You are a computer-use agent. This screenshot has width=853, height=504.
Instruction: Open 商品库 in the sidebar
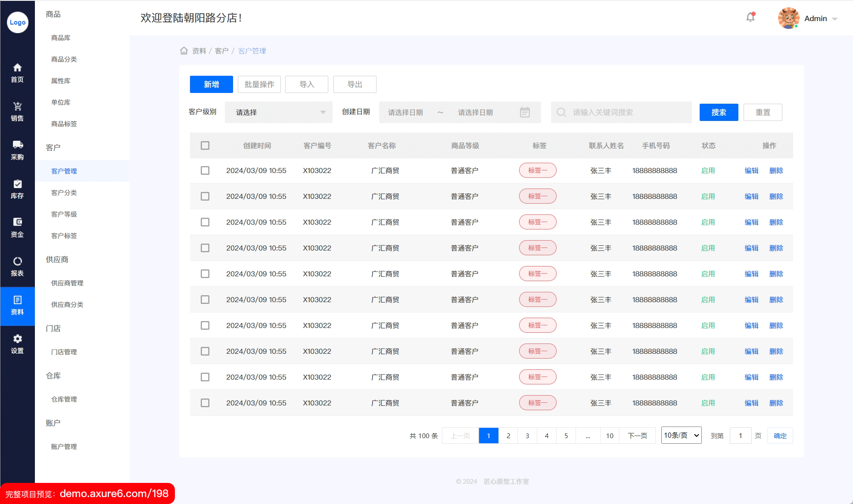(x=61, y=38)
